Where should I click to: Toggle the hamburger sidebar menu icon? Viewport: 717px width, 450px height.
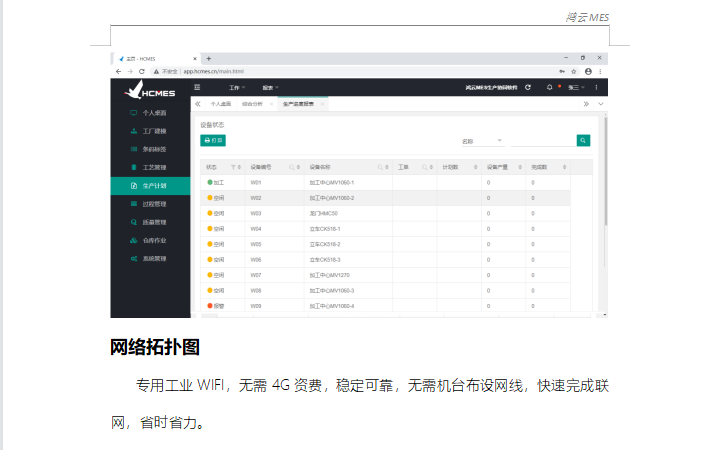point(197,88)
